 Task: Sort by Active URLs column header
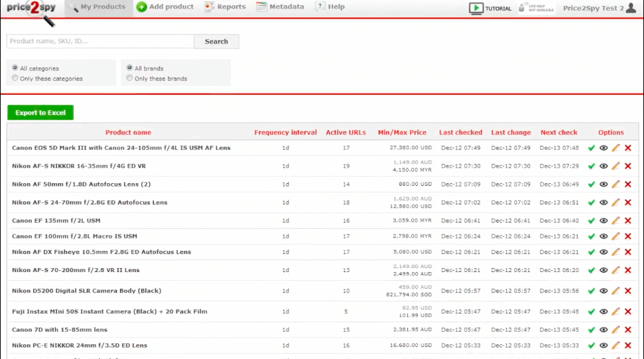[346, 132]
